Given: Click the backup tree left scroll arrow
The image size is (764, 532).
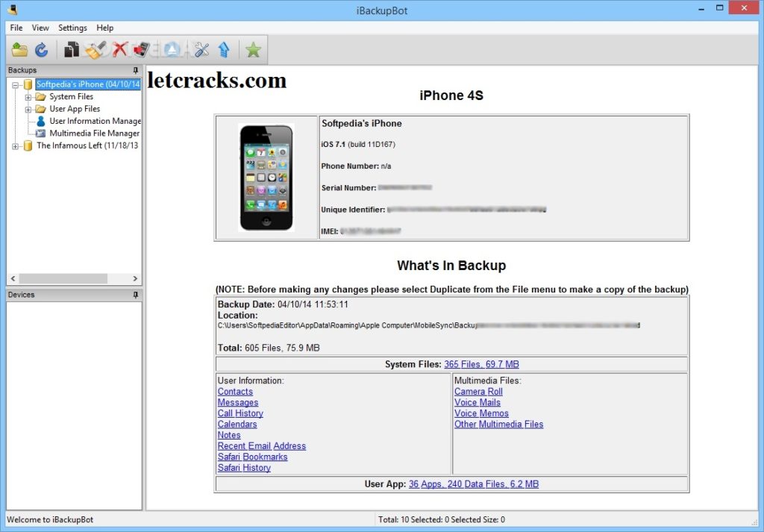Looking at the screenshot, I should point(13,278).
